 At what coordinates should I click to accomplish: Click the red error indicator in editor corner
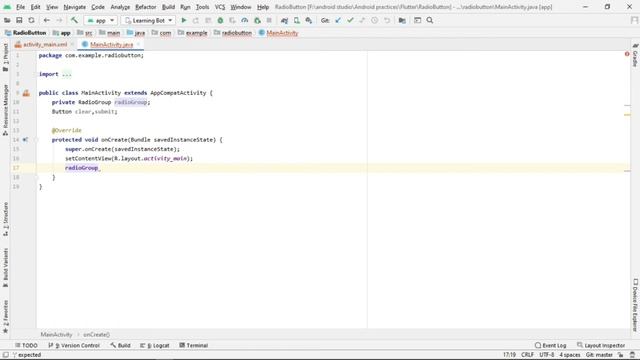627,54
